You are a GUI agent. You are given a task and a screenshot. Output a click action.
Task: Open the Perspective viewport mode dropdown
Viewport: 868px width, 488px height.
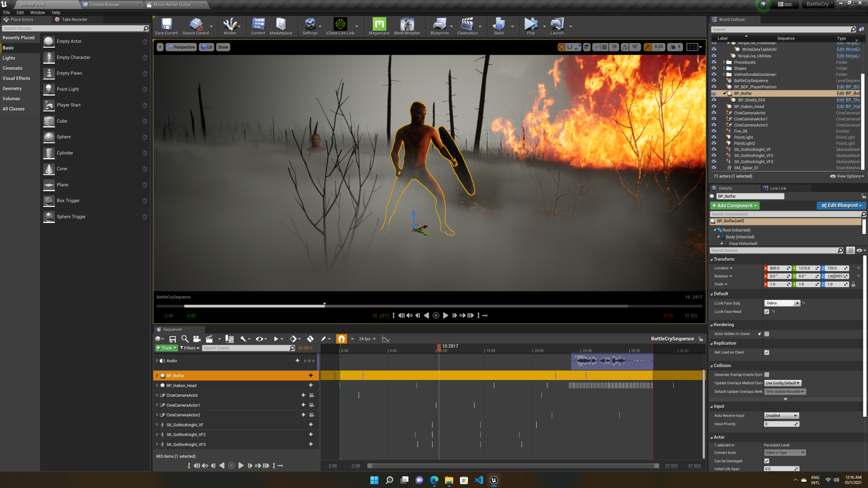(181, 47)
